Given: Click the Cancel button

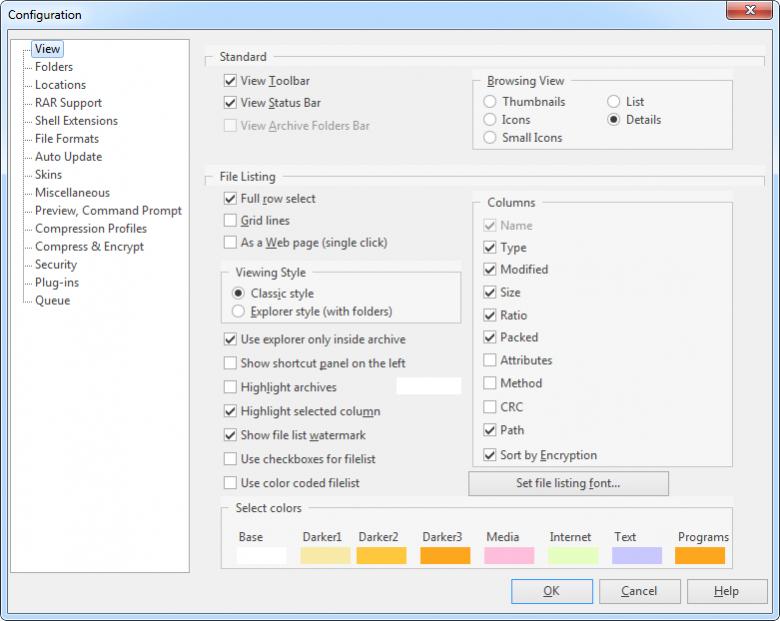Looking at the screenshot, I should click(x=639, y=591).
